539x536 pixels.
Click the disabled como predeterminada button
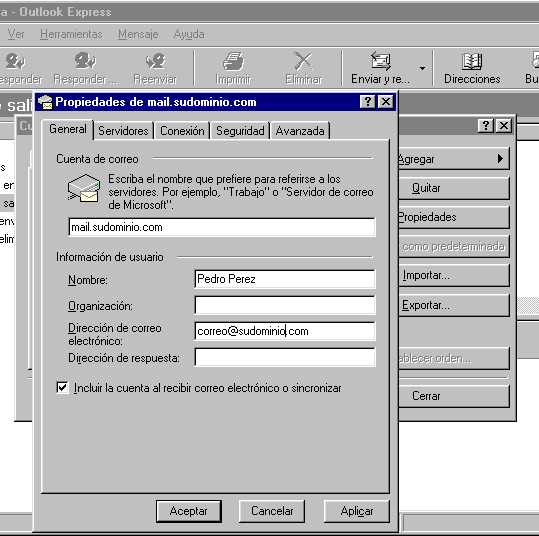pos(454,246)
